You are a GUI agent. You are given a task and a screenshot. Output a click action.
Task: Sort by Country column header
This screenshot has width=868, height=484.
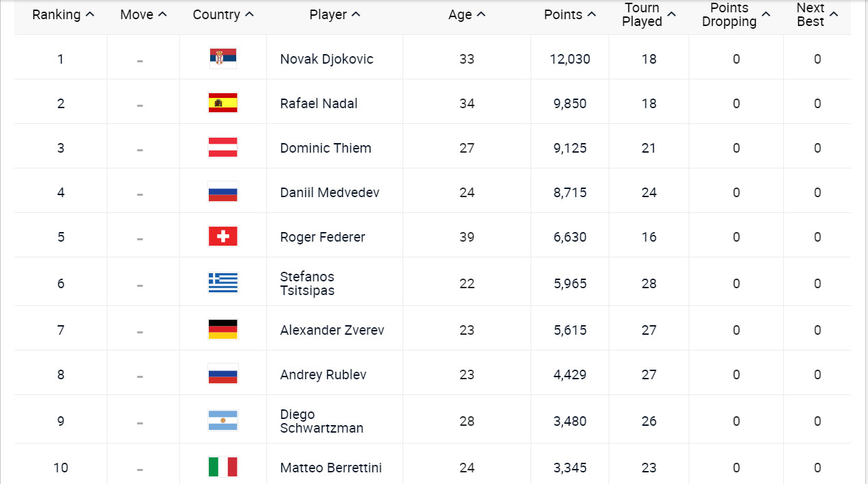(223, 15)
